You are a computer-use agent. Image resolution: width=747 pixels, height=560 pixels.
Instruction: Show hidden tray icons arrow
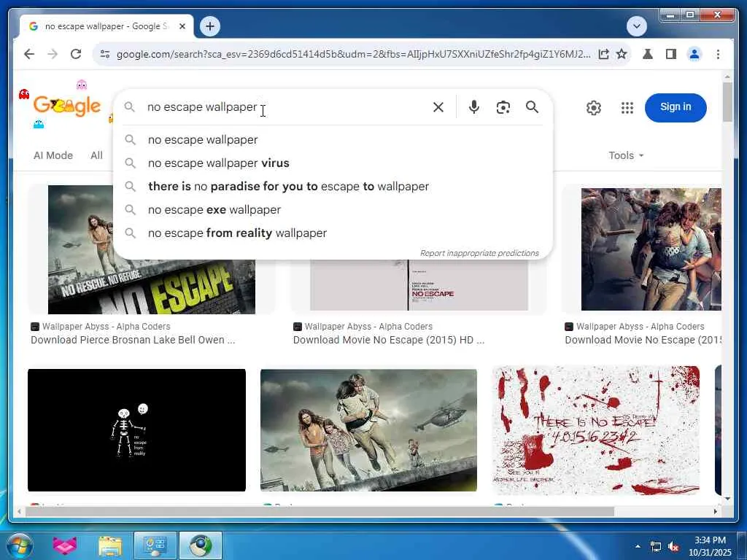point(638,546)
